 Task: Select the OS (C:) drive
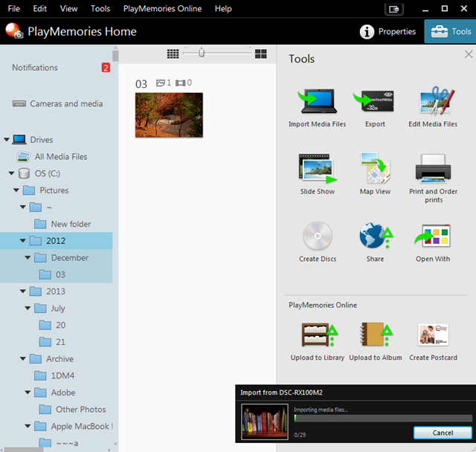click(x=39, y=173)
